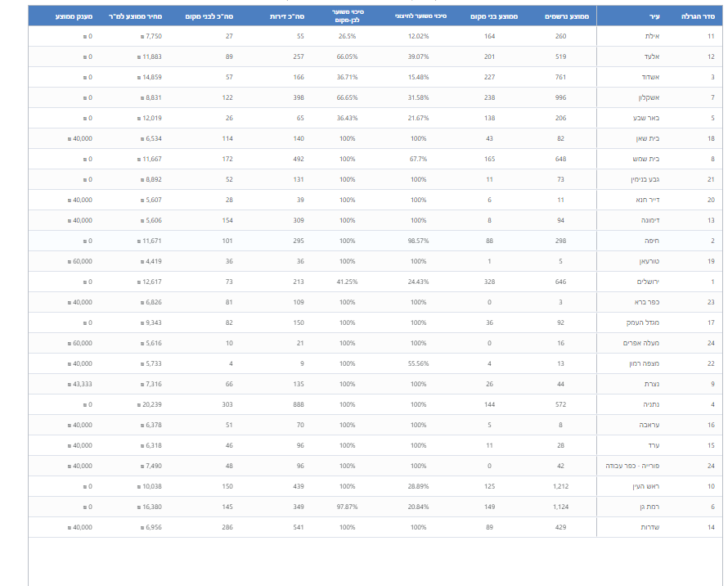
Task: Select the city cell רמת גן
Action: (650, 507)
